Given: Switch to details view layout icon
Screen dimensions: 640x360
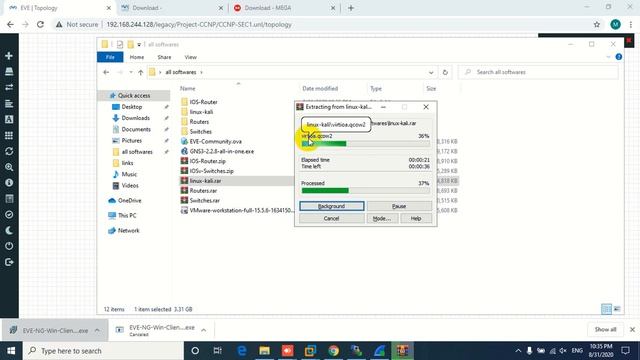Looking at the screenshot, I should pyautogui.click(x=607, y=309).
